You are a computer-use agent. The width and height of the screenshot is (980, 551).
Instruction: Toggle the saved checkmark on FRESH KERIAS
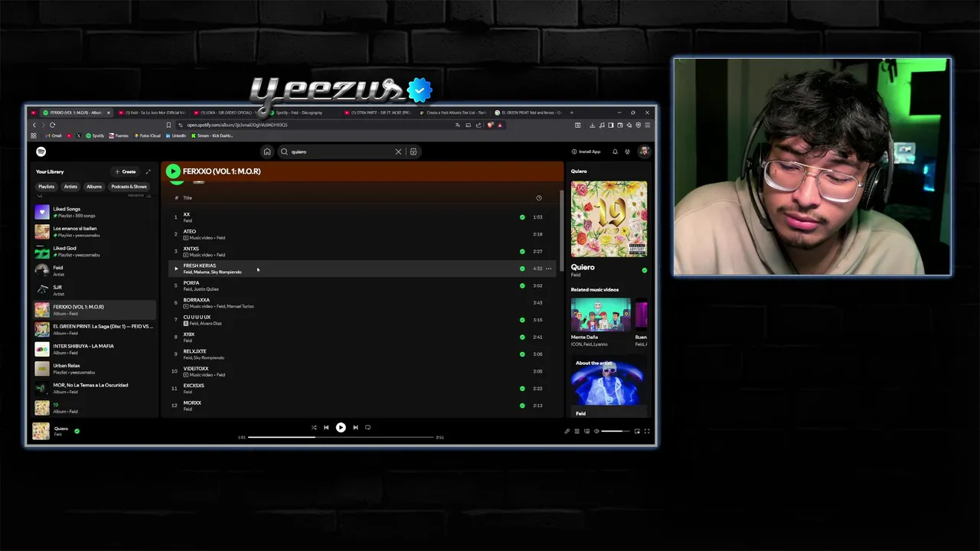[522, 269]
